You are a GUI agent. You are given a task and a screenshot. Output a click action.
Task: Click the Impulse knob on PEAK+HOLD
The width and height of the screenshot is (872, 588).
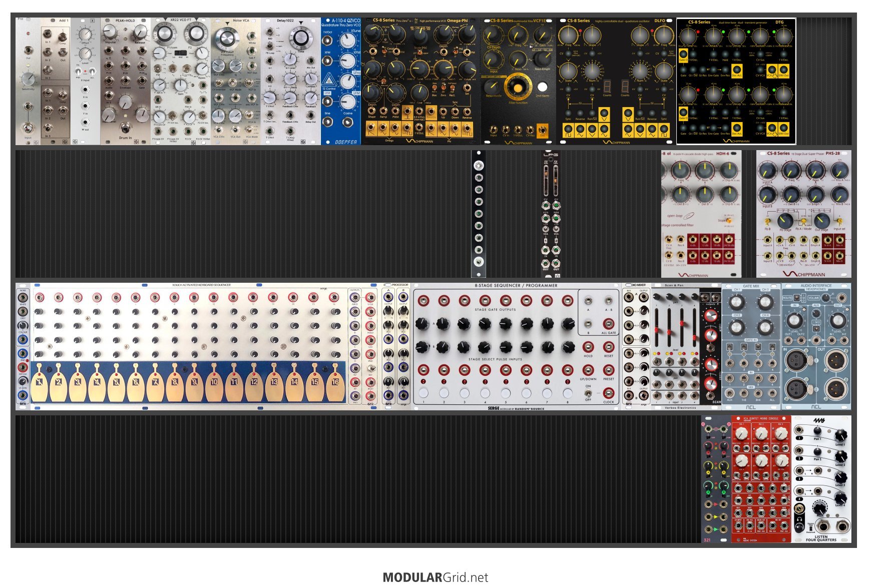pos(110,32)
